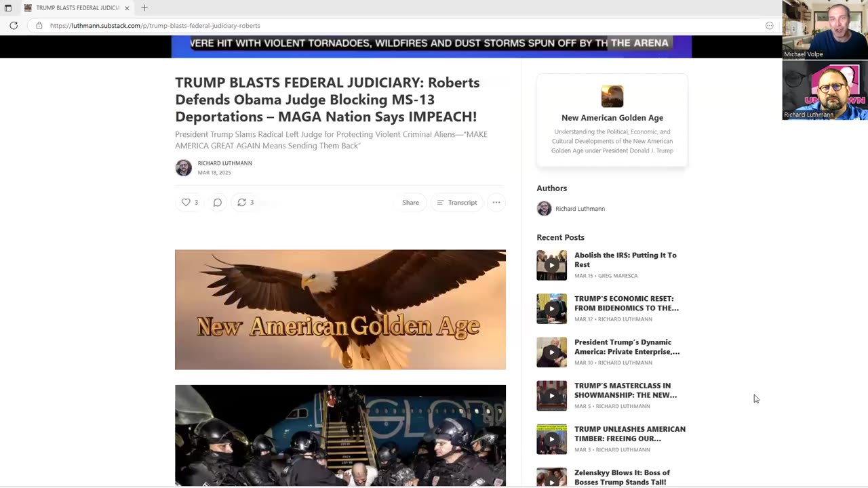Play Zelenskyy Blows It post thumbnail
Screen dimensions: 868x488
pos(552,477)
